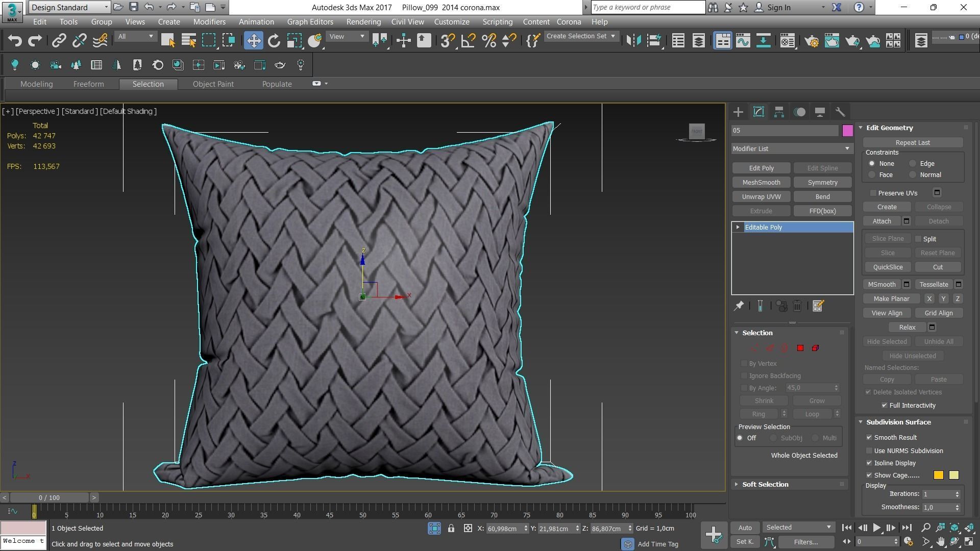This screenshot has width=980, height=551.
Task: Select Polygon sub-object level icon
Action: tap(800, 348)
